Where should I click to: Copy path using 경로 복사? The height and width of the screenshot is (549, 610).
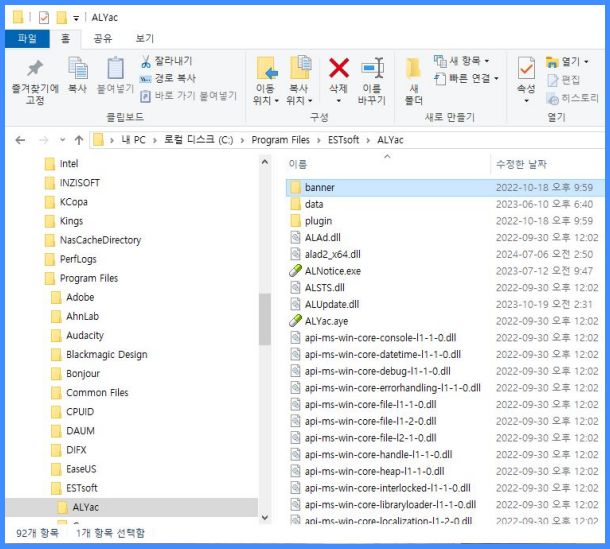pyautogui.click(x=168, y=78)
